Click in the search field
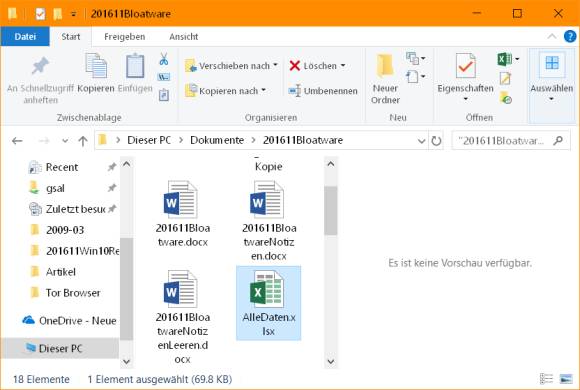Image resolution: width=580 pixels, height=390 pixels. [501, 141]
